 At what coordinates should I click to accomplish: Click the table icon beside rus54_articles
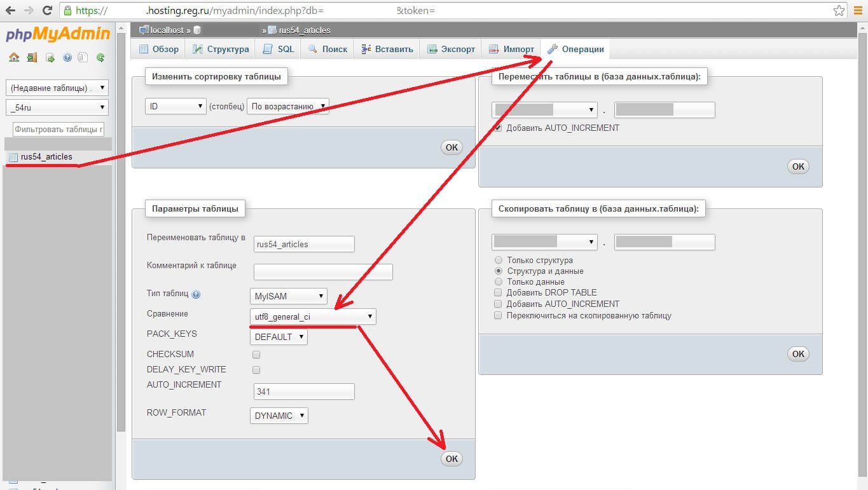(13, 157)
